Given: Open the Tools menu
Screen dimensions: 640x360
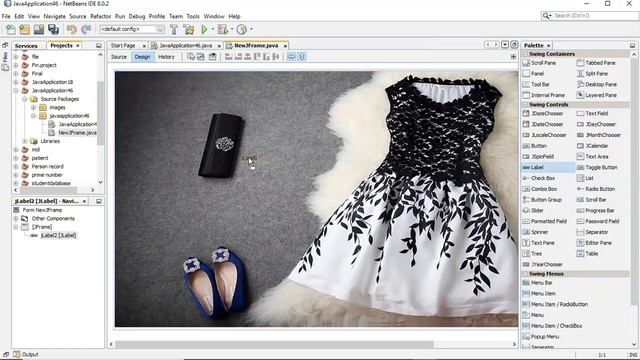Looking at the screenshot, I should click(x=193, y=16).
